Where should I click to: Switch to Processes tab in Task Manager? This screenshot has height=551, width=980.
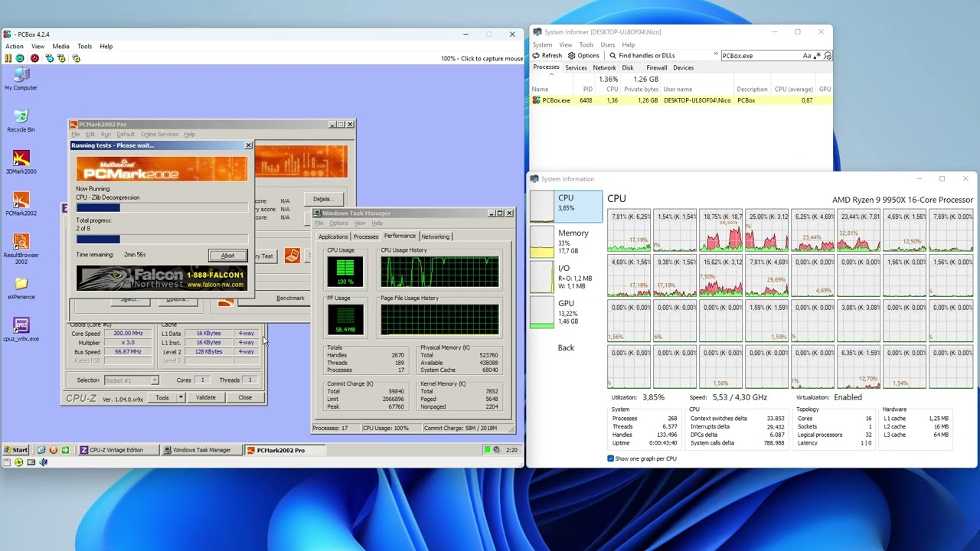pos(366,236)
